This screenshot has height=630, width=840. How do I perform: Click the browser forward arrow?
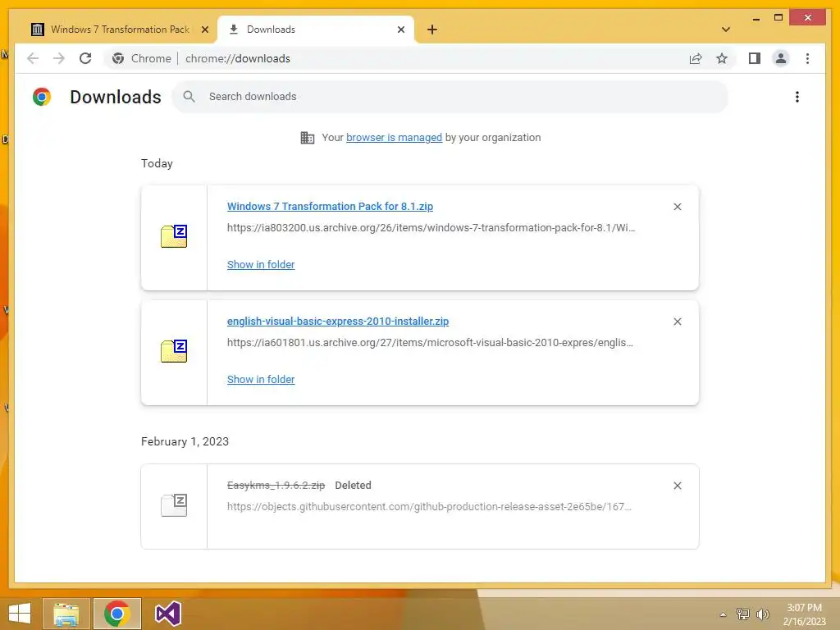(59, 58)
